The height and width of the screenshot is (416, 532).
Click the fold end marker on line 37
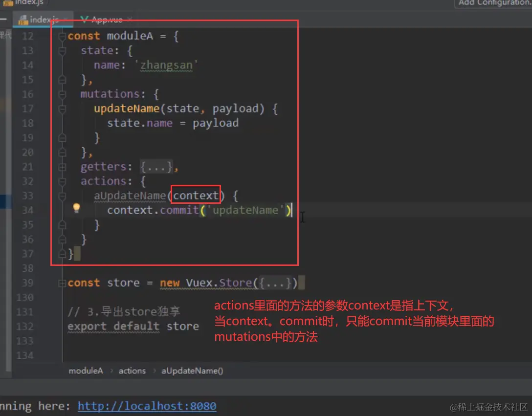click(x=62, y=254)
